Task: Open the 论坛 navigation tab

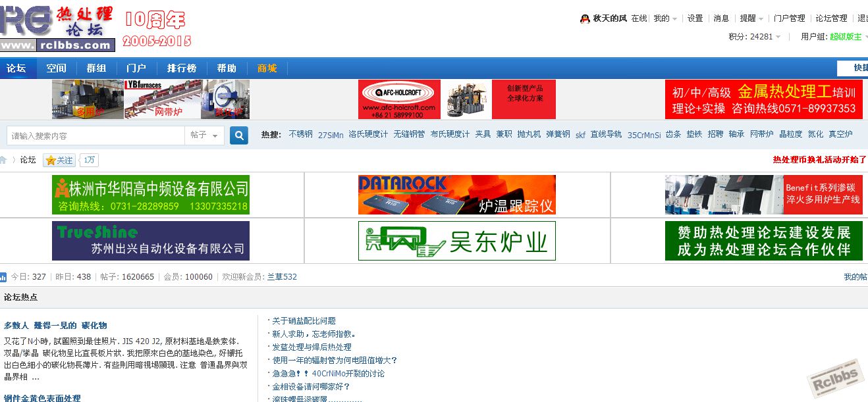Action: pyautogui.click(x=16, y=68)
